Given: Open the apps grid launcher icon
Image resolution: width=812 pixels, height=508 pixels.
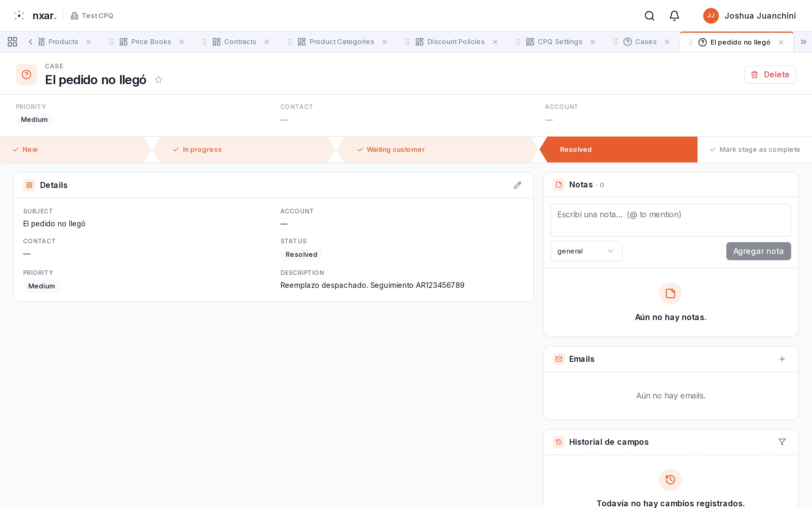Looking at the screenshot, I should tap(12, 42).
